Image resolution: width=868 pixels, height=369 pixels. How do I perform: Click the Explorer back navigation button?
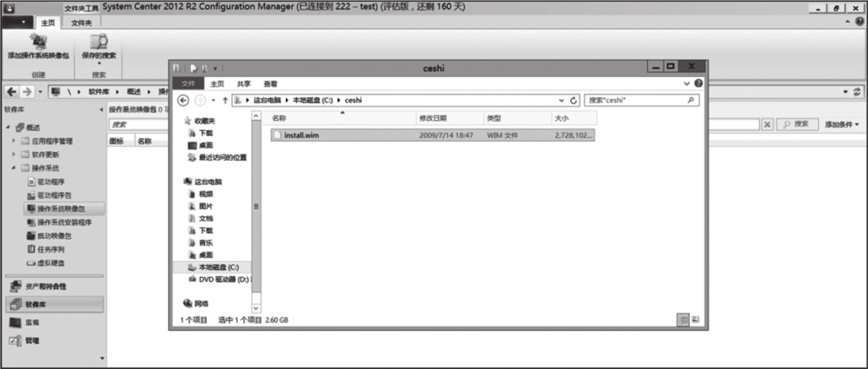pos(183,100)
